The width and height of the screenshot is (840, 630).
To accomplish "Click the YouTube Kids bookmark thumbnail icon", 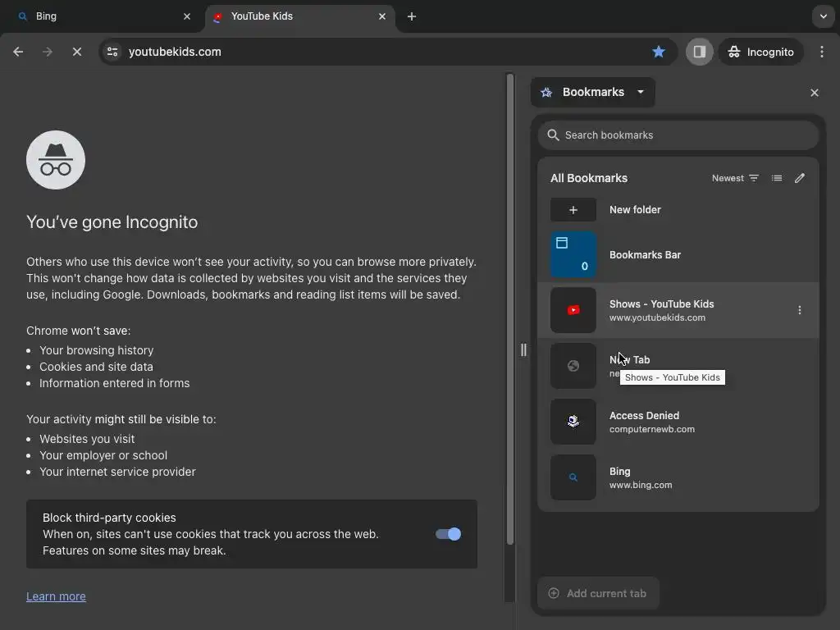I will 573,310.
